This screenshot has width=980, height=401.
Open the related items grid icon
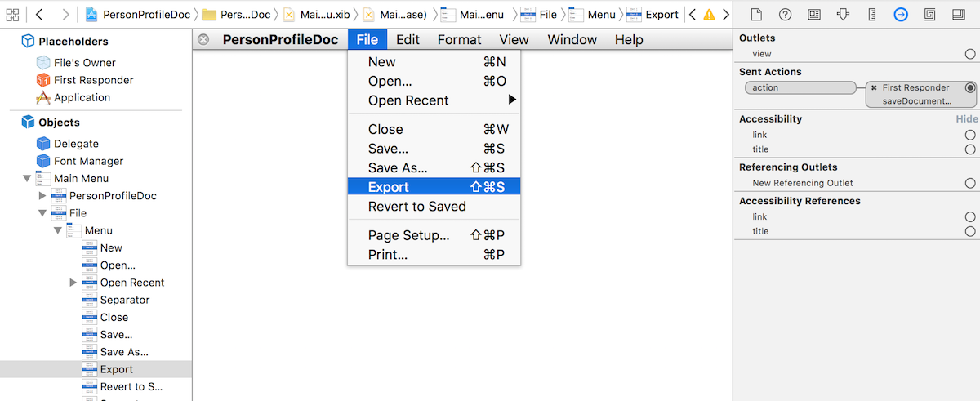coord(12,14)
